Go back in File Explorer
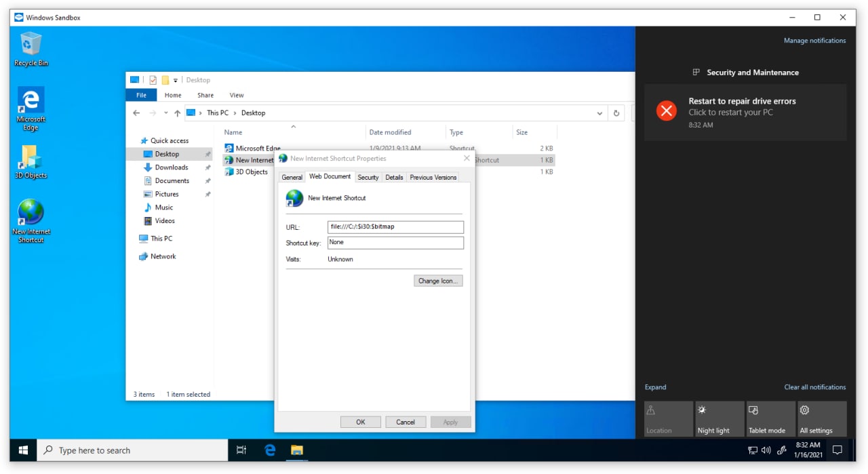The image size is (868, 474). [136, 113]
